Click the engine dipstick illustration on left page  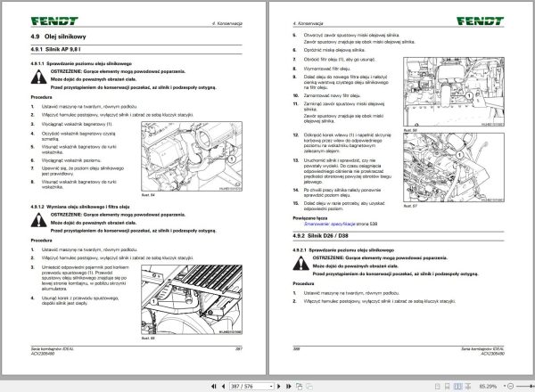tap(192, 156)
